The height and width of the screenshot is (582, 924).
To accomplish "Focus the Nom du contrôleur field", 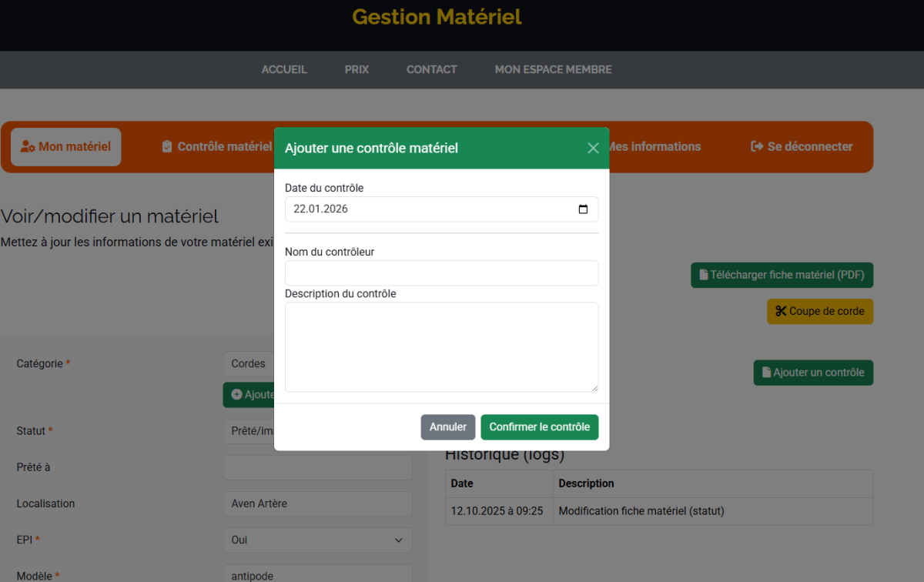I will click(441, 273).
